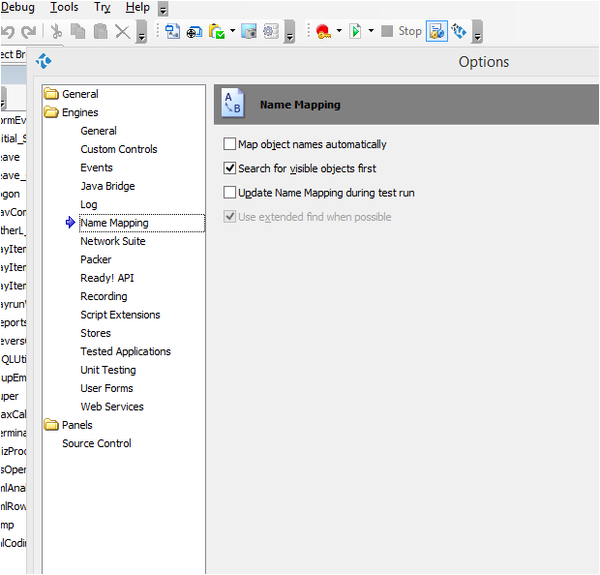Select Recording in the options tree
The height and width of the screenshot is (575, 600).
pos(105,296)
